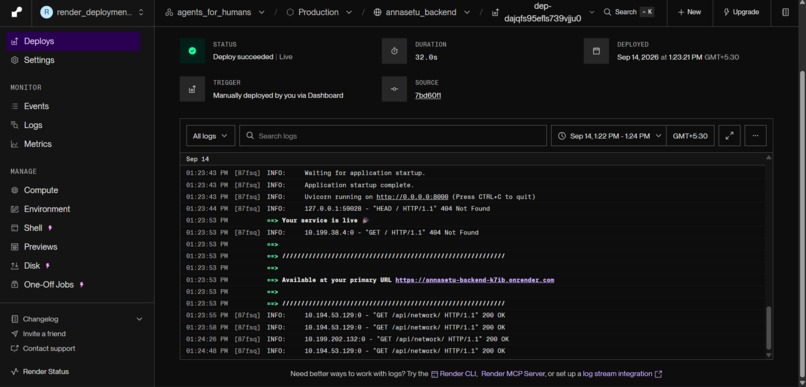Click the deployed calendar icon
Screen dimensions: 806x387
pyautogui.click(x=596, y=51)
